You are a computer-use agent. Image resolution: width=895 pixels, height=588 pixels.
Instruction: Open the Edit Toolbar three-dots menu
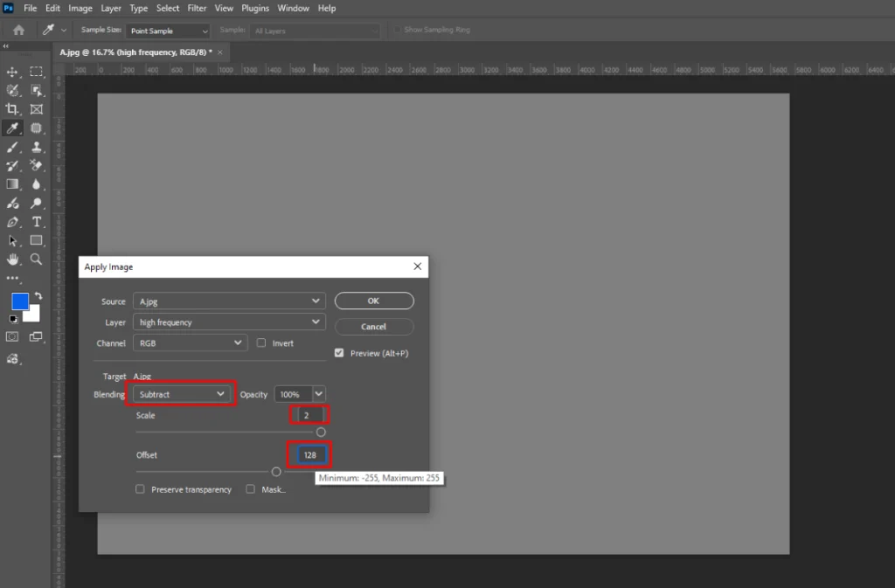pos(12,279)
